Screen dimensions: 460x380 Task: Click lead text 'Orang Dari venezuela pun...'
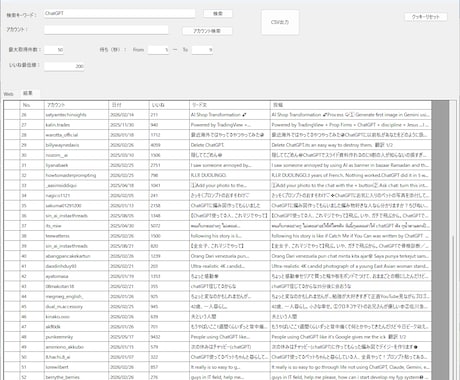[230, 256]
